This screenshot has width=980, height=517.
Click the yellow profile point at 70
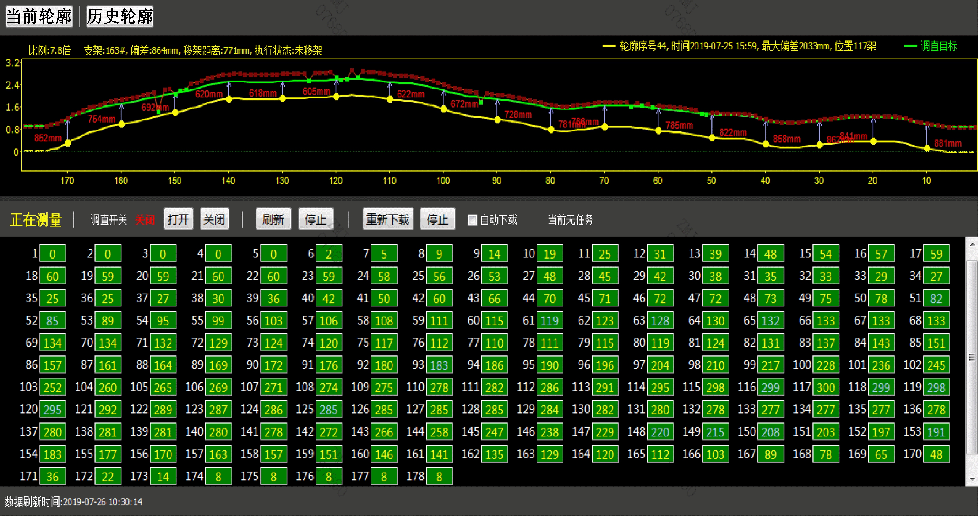605,127
